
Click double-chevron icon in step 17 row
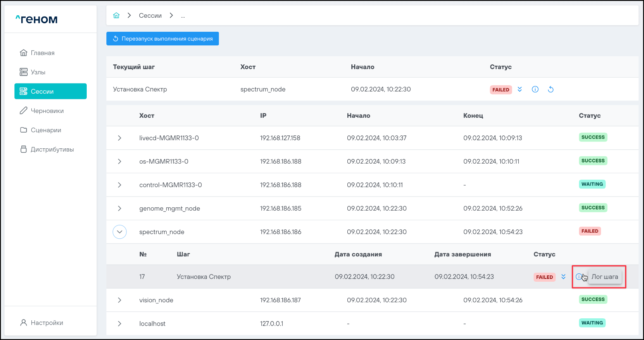(x=563, y=277)
